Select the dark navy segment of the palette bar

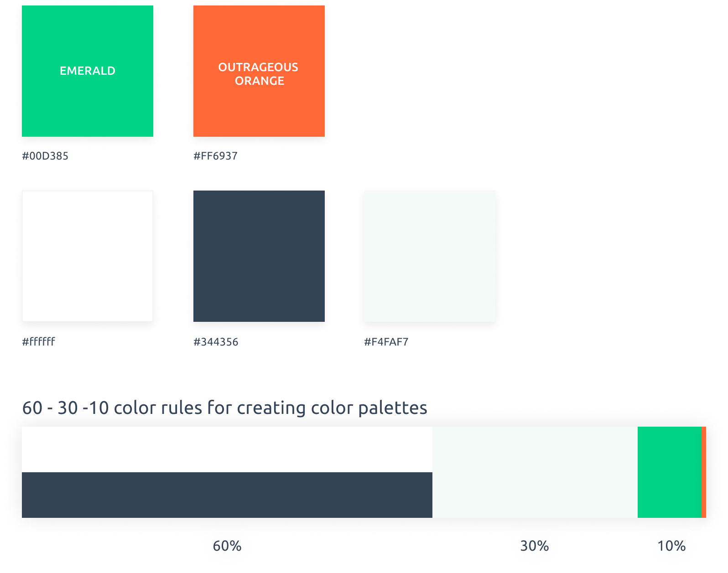pyautogui.click(x=227, y=495)
